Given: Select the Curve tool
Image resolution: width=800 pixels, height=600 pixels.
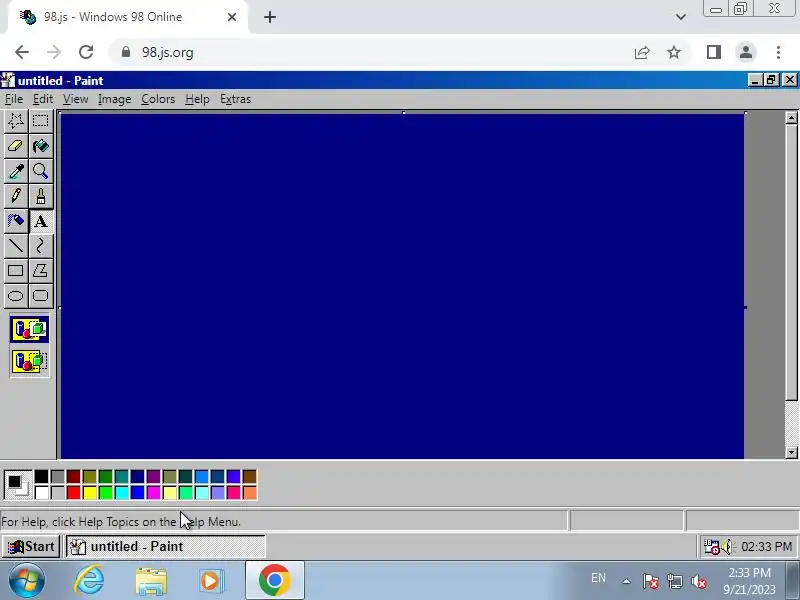Looking at the screenshot, I should tap(41, 246).
